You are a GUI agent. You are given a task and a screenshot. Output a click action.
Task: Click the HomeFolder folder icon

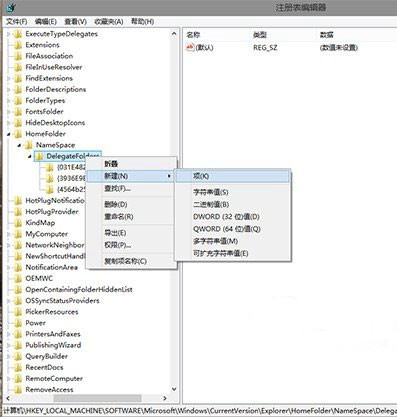tap(18, 134)
